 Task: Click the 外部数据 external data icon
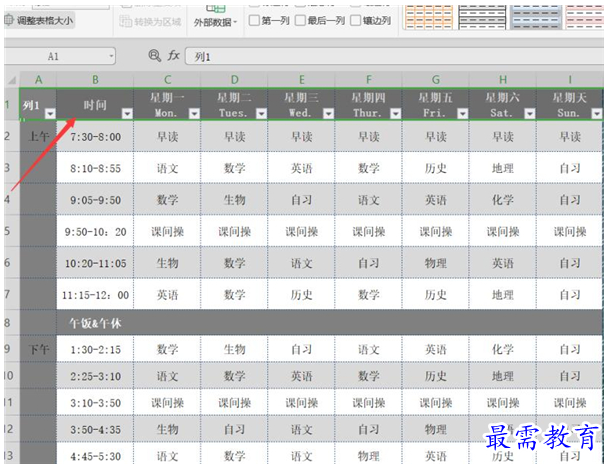215,8
